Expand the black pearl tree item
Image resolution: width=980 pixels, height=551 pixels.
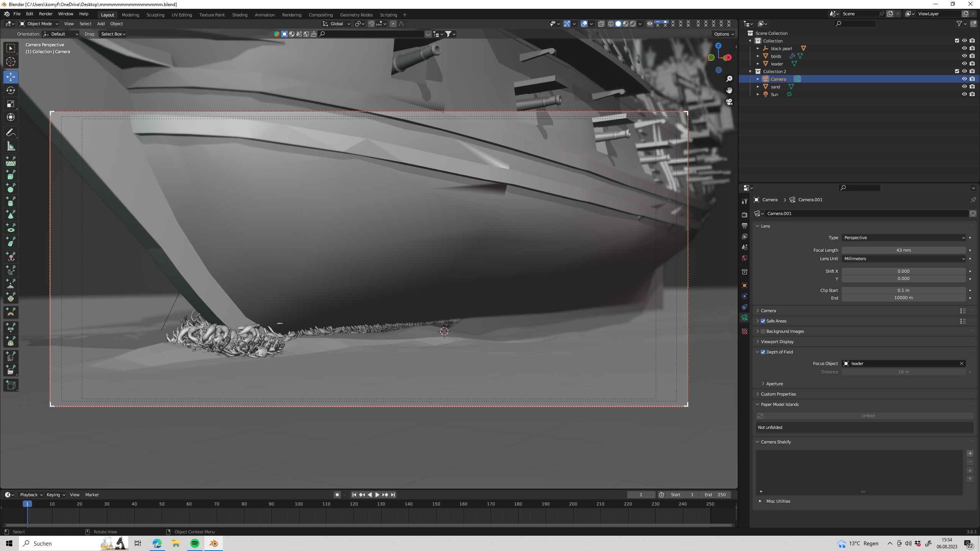tap(758, 49)
